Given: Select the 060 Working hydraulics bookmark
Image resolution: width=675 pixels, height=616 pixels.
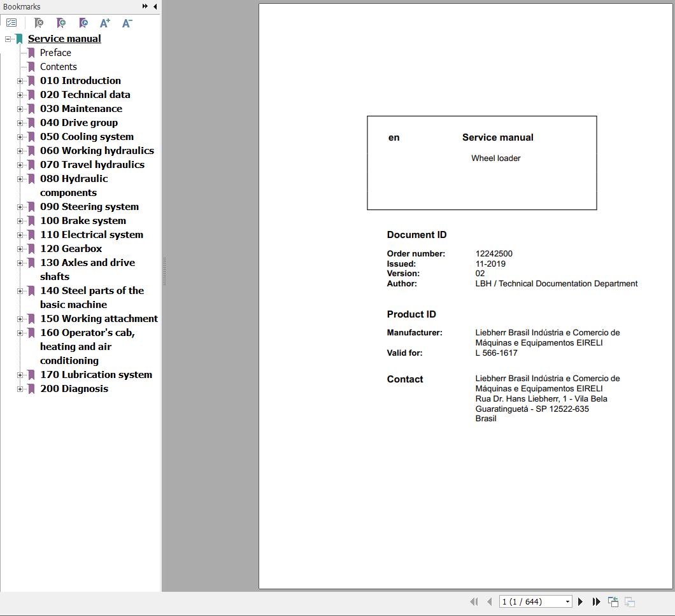Looking at the screenshot, I should [x=97, y=151].
